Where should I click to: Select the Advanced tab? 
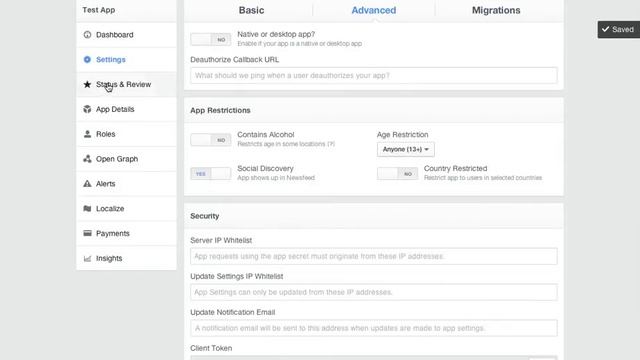pos(374,10)
